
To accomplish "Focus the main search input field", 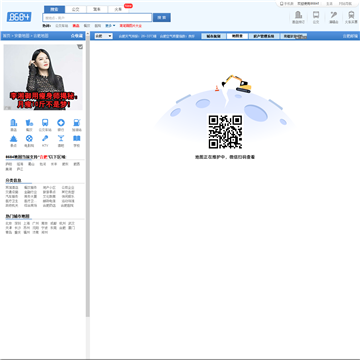I will click(x=97, y=18).
